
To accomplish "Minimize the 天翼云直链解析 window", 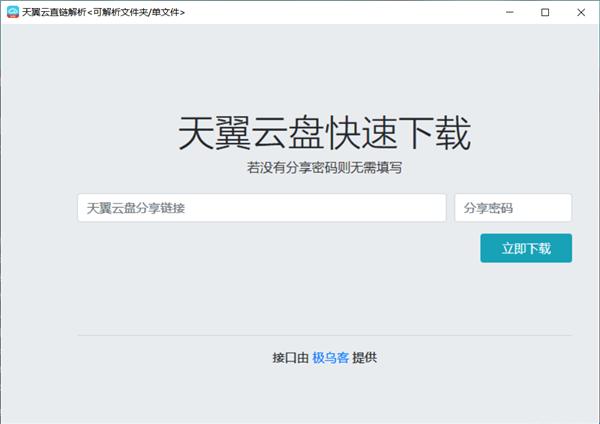I will [509, 12].
